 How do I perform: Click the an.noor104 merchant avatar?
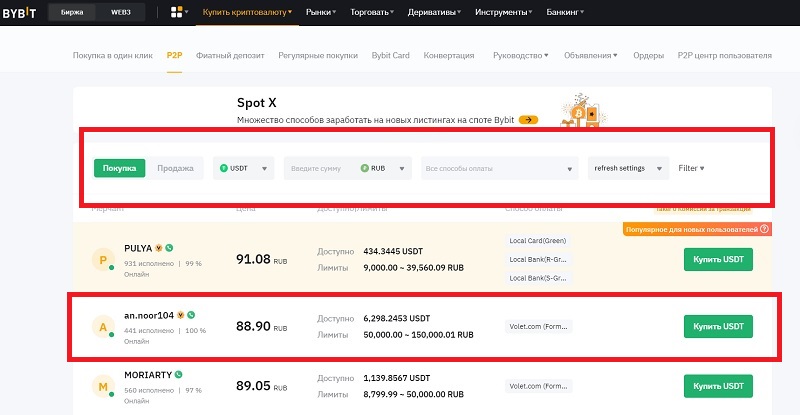101,327
